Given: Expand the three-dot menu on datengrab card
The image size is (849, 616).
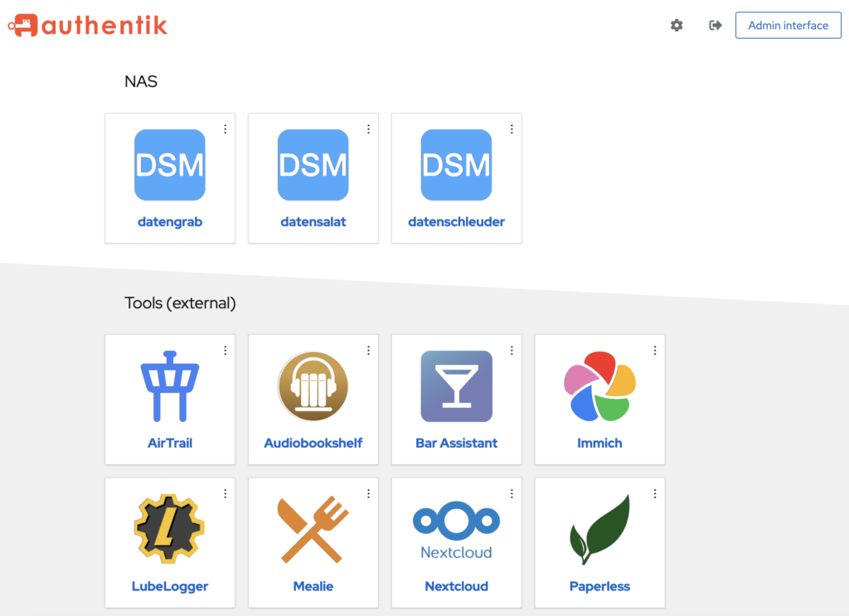Looking at the screenshot, I should point(226,129).
